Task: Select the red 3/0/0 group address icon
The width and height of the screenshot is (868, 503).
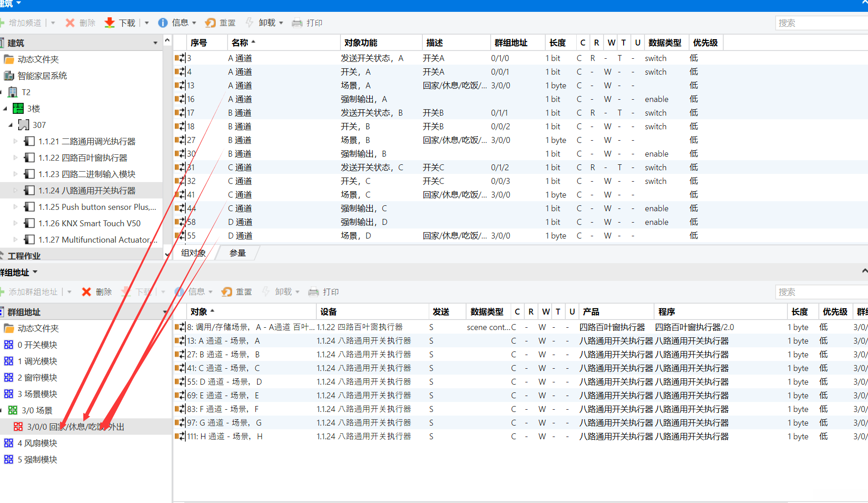Action: pos(18,427)
